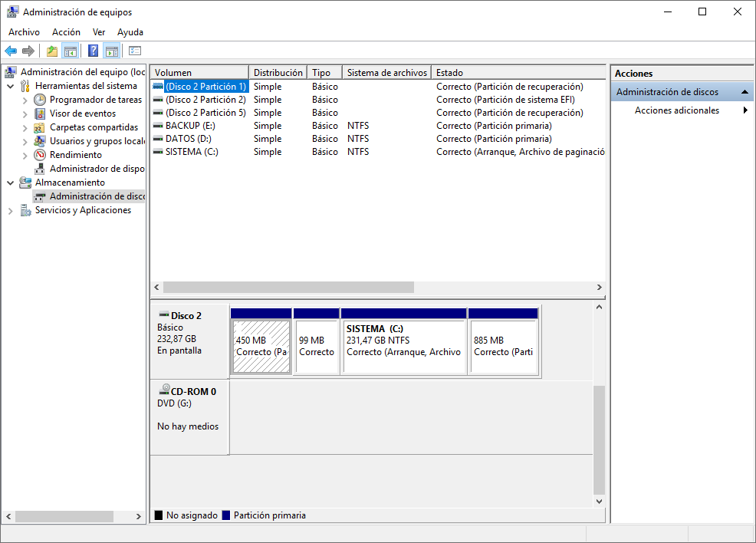Collapse the Herramientas del sistema node
The height and width of the screenshot is (543, 756).
coord(11,87)
